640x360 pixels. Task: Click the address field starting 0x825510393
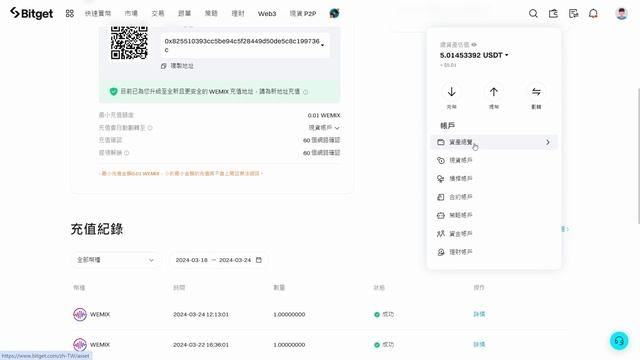[245, 45]
